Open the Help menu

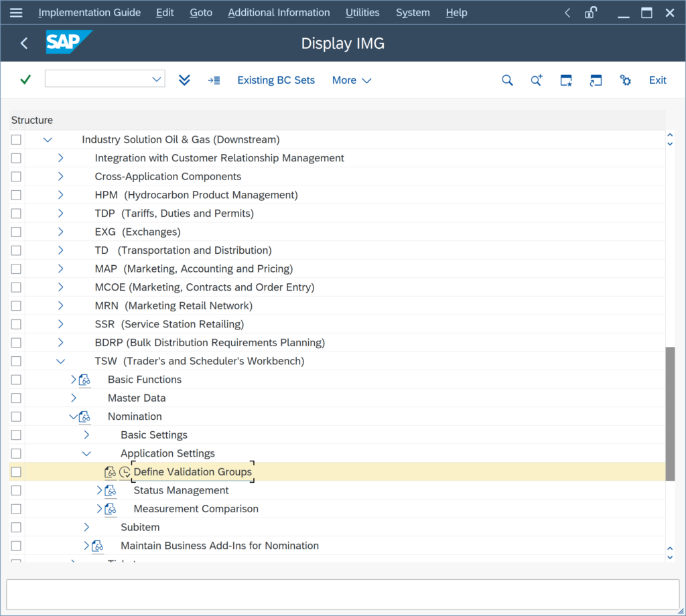click(x=456, y=13)
